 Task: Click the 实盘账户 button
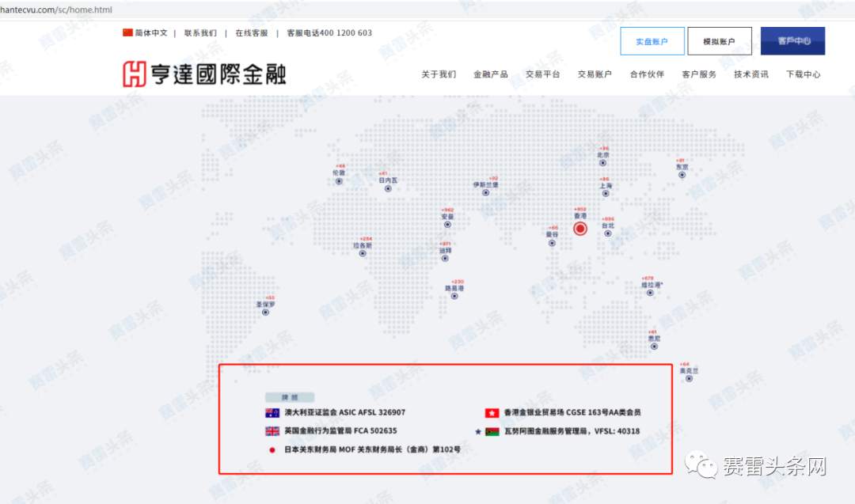click(652, 41)
